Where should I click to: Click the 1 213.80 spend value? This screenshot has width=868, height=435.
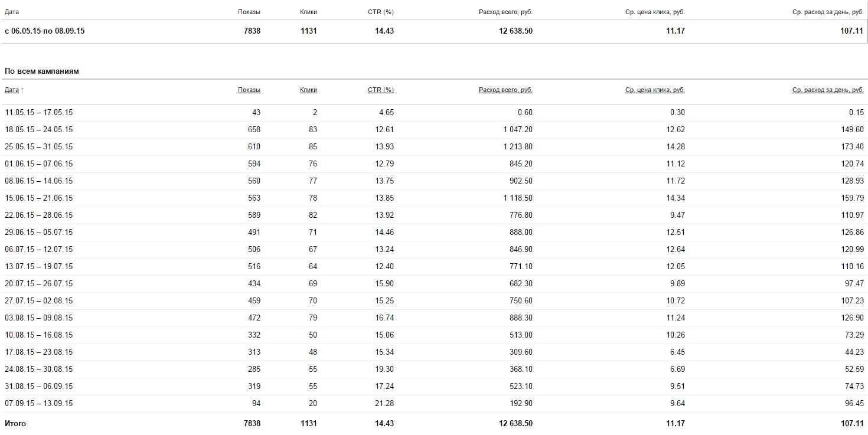[x=518, y=146]
